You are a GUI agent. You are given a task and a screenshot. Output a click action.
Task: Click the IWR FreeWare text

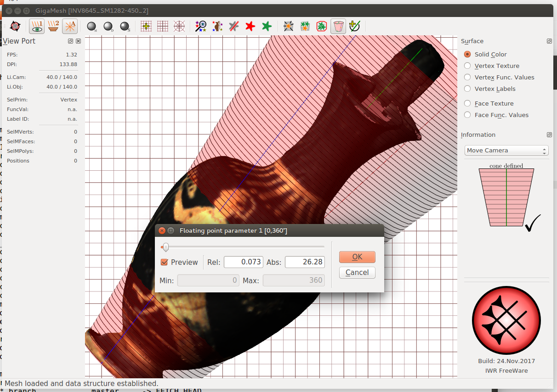click(x=506, y=370)
